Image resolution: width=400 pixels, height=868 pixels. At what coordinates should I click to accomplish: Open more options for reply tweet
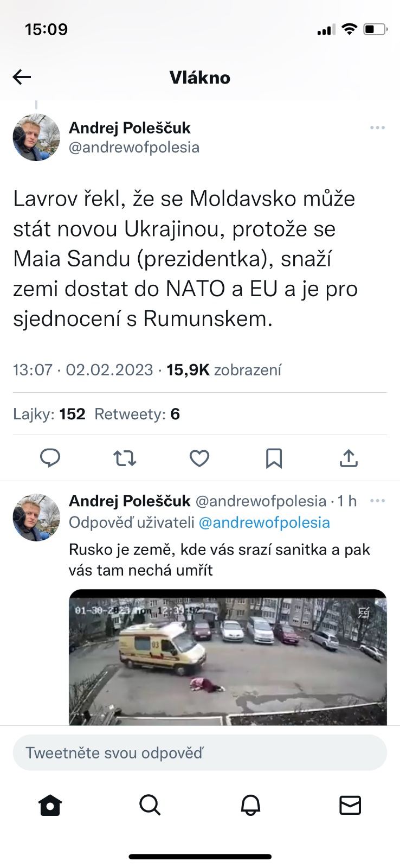[x=377, y=501]
